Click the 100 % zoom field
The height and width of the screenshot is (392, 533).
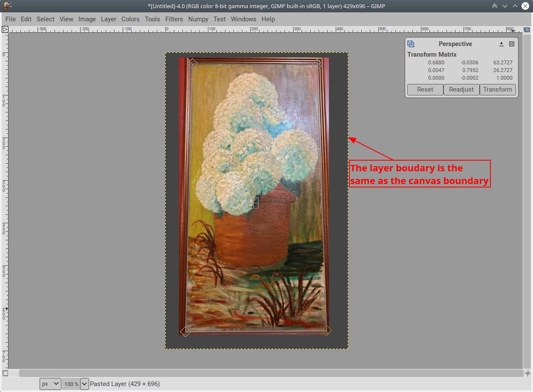[x=71, y=384]
